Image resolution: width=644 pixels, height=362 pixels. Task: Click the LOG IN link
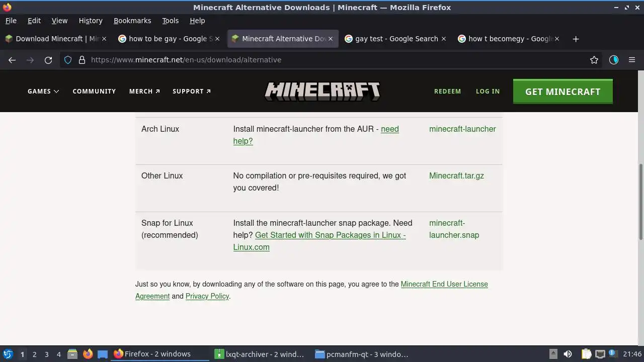click(488, 91)
